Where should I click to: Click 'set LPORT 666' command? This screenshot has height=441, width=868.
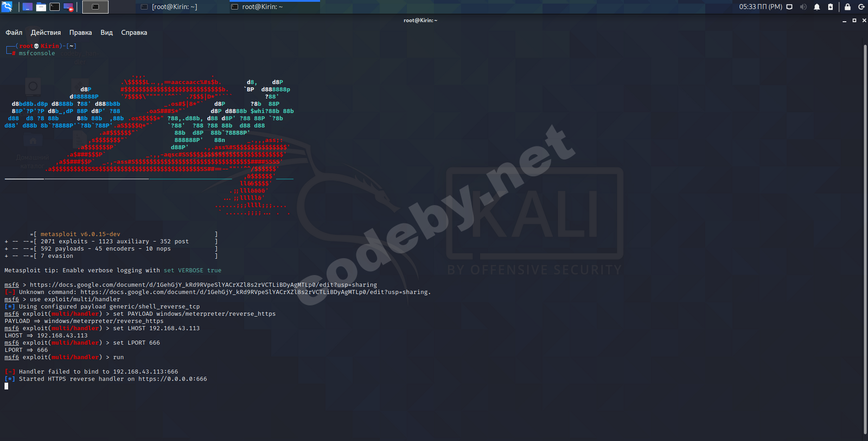136,343
